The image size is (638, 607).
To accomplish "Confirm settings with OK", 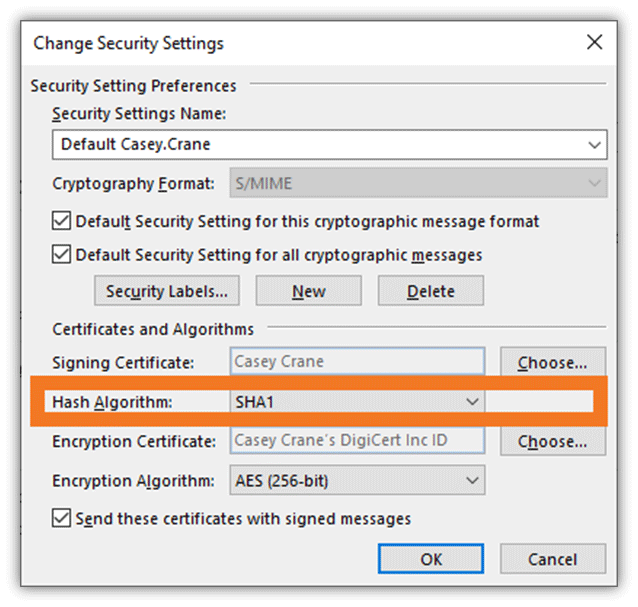I will (431, 559).
